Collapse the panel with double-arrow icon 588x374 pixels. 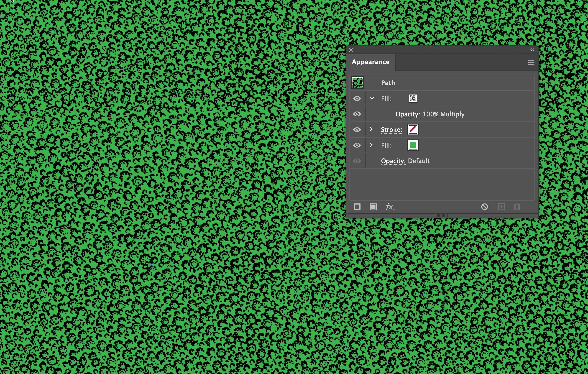coord(532,50)
